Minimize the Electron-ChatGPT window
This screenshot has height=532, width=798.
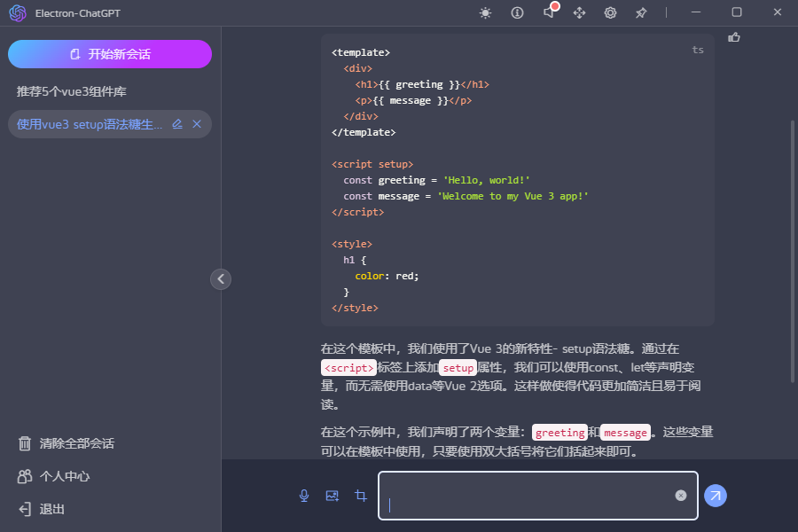(x=696, y=12)
